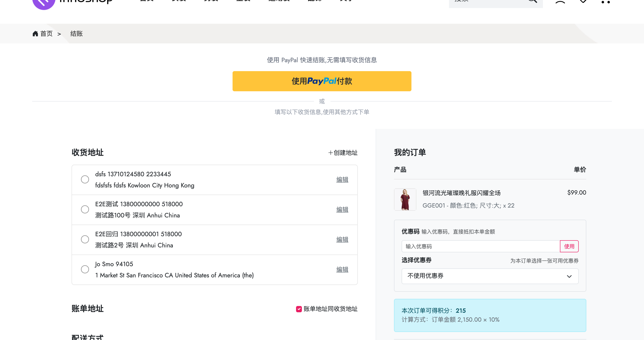The image size is (644, 340).
Task: Edit the E2E回归 测试路2号 address
Action: (x=342, y=240)
